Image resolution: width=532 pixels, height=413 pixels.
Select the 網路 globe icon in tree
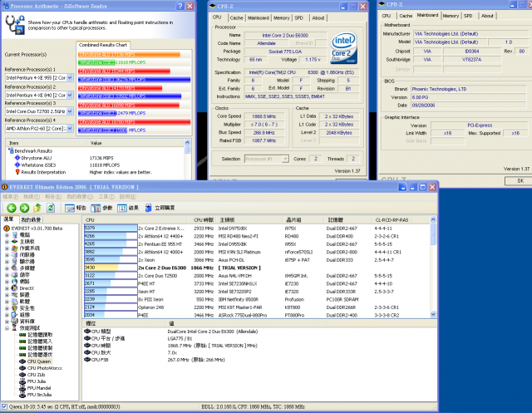(15, 282)
